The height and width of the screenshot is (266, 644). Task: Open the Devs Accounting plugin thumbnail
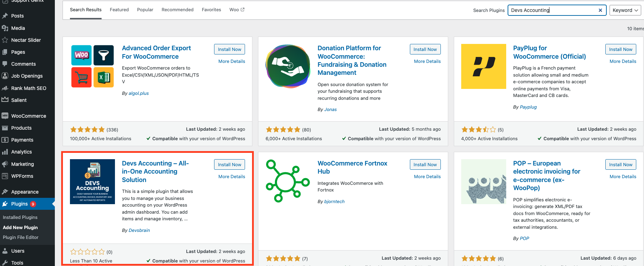point(92,182)
